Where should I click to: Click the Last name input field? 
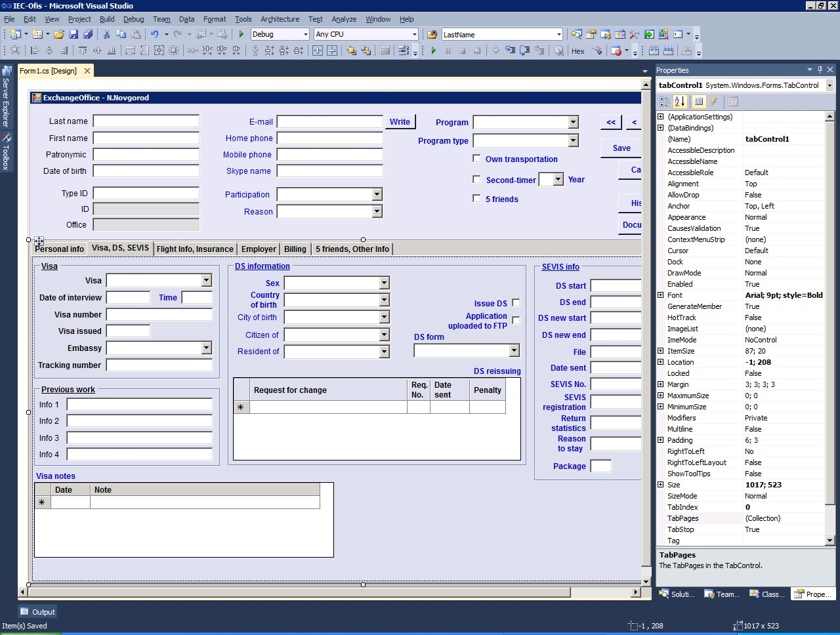(x=146, y=121)
